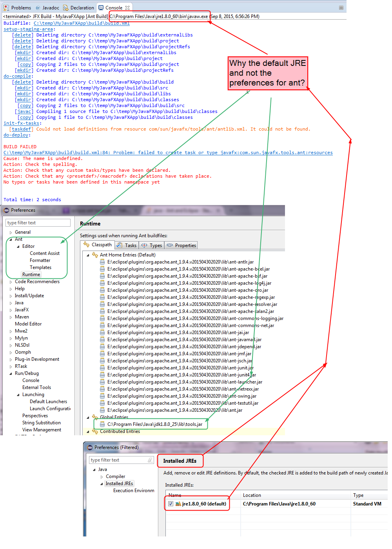Click the jar icon beside ant-apache-log4j.jar
Viewport: 392px width, 549px height.
[x=102, y=283]
